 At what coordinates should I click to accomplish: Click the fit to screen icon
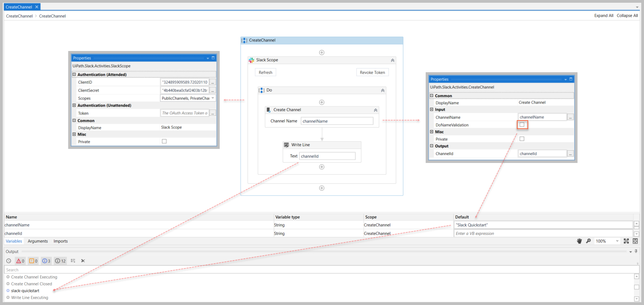(626, 241)
